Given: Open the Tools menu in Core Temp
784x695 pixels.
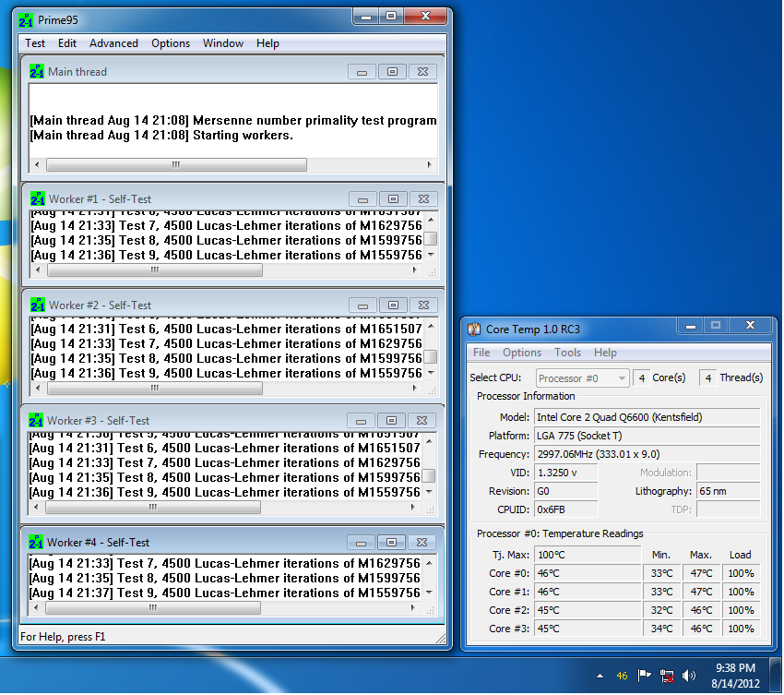Looking at the screenshot, I should tap(567, 353).
